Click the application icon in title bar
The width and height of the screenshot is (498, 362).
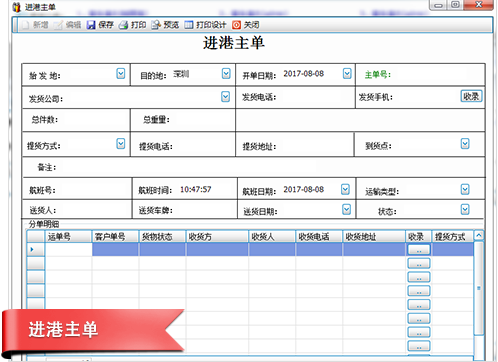17,7
